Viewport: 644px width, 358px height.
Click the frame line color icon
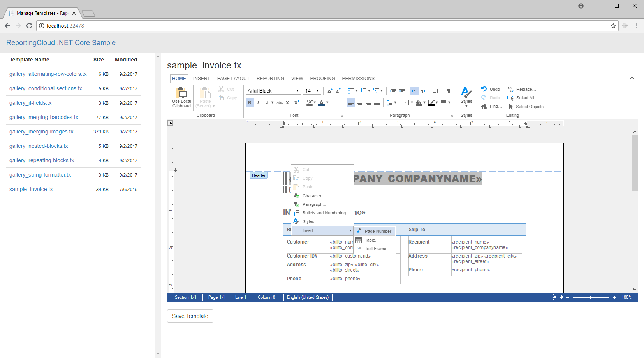pyautogui.click(x=431, y=103)
